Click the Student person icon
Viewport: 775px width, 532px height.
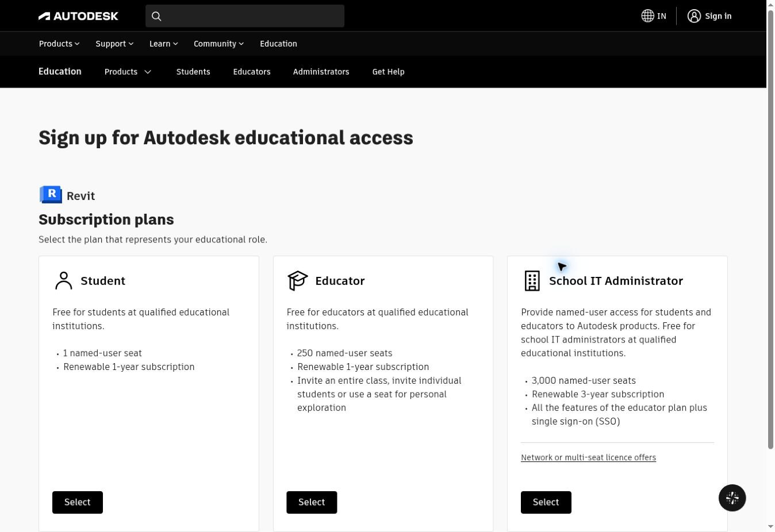click(63, 281)
